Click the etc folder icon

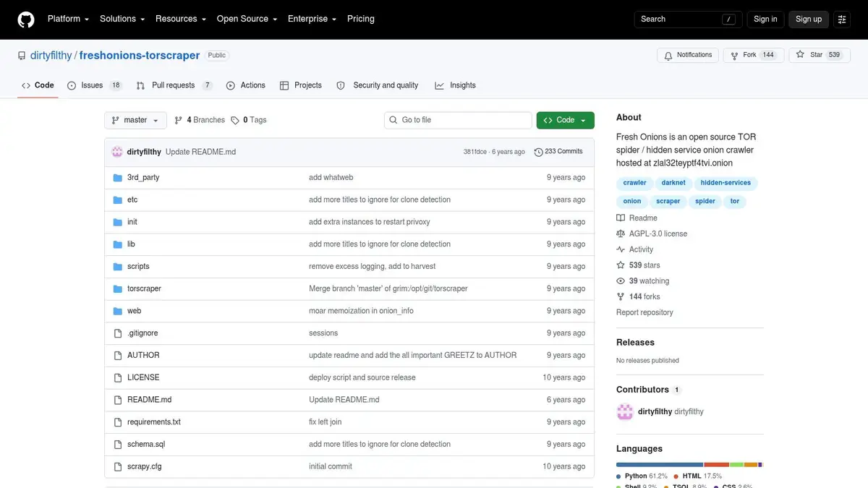[118, 200]
